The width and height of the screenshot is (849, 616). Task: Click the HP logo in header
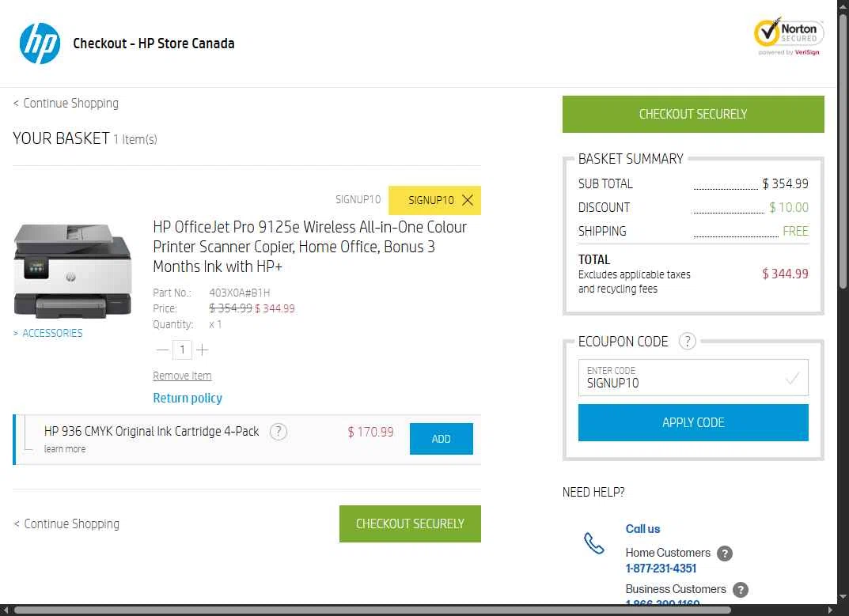(40, 43)
